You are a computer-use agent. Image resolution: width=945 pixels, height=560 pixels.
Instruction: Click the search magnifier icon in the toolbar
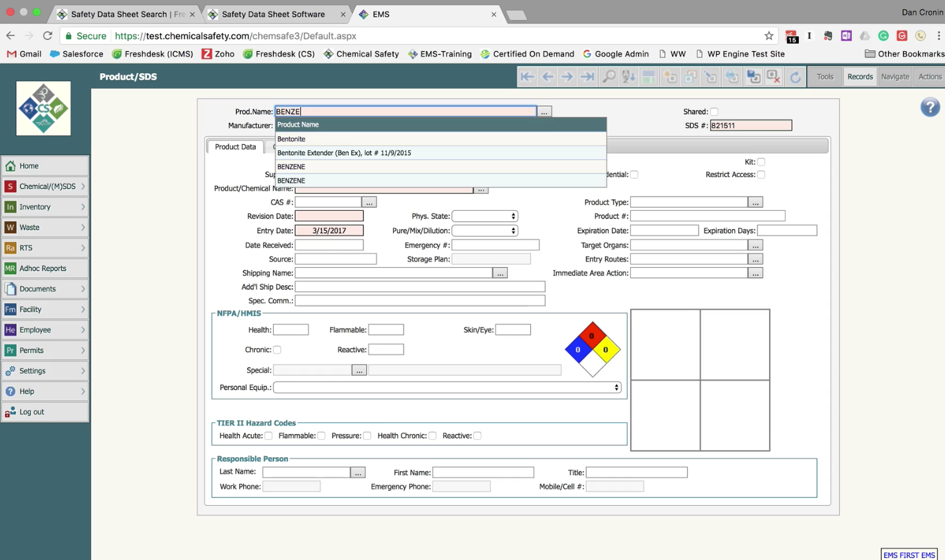click(608, 76)
